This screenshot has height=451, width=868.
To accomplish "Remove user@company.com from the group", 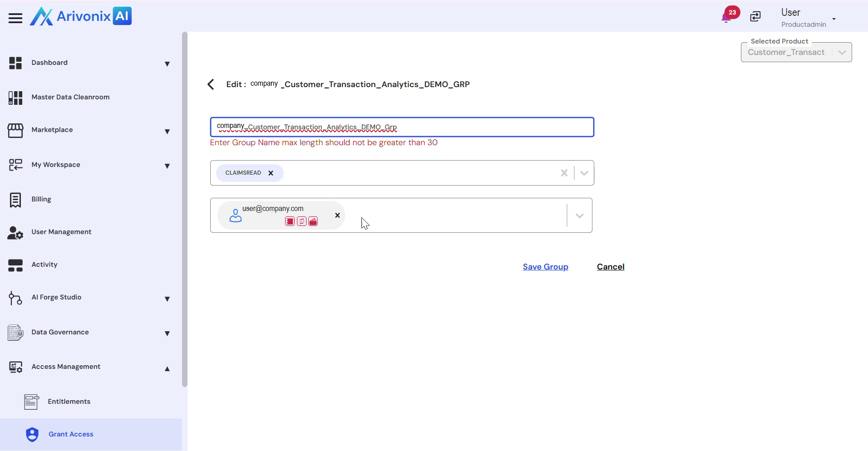I will click(337, 216).
